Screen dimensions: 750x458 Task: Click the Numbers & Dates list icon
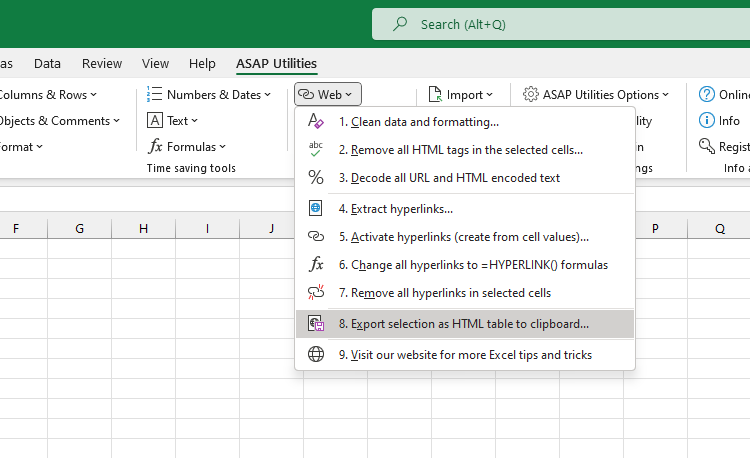[x=154, y=94]
